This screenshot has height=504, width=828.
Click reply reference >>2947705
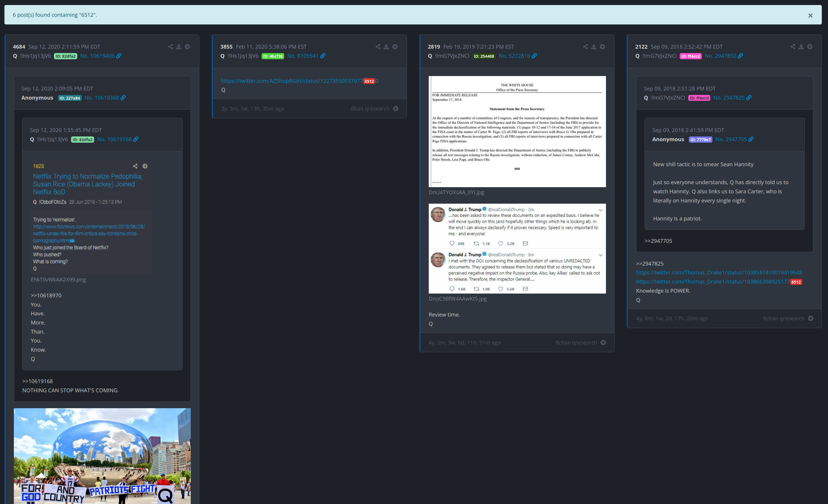[x=658, y=241]
